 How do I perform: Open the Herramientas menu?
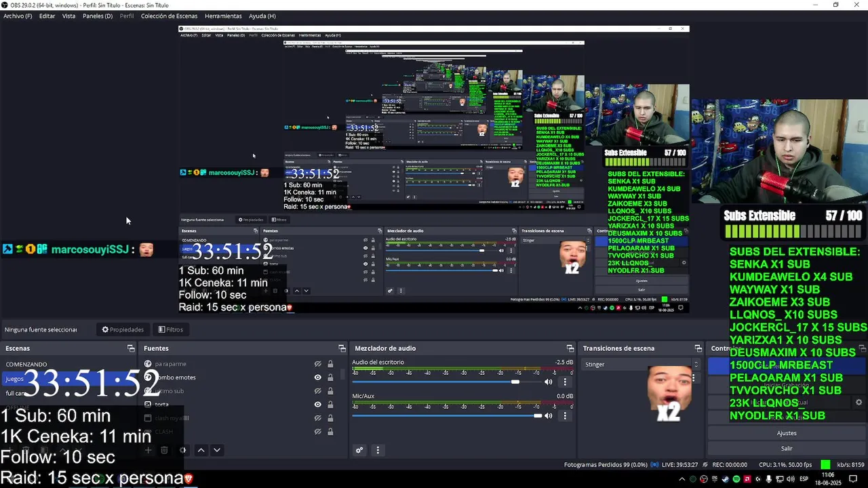pyautogui.click(x=223, y=16)
